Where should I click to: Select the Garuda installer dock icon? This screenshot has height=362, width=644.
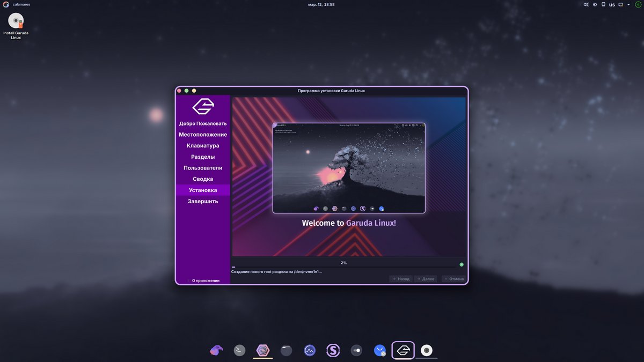pos(403,350)
